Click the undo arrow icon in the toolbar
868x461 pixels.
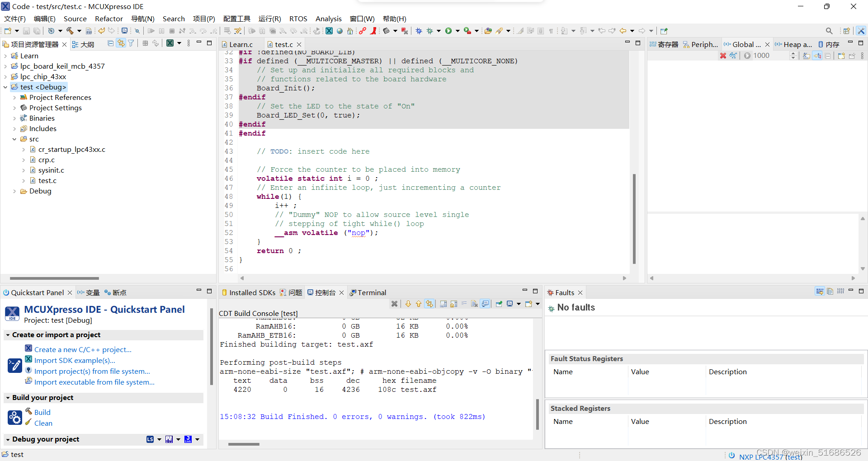coord(102,31)
